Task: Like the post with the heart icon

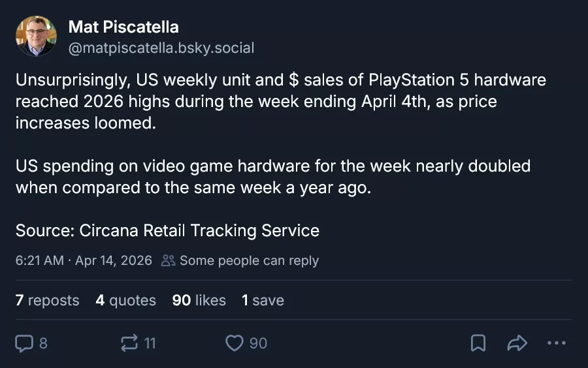Action: click(234, 343)
